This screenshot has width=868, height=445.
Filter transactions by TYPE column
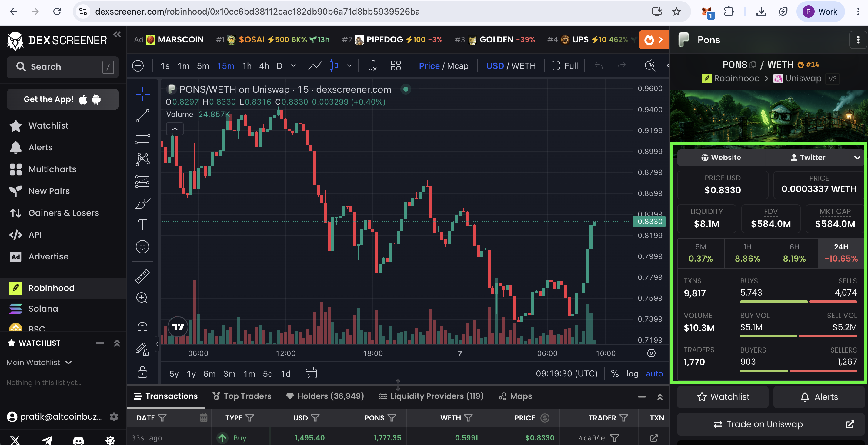tap(250, 418)
